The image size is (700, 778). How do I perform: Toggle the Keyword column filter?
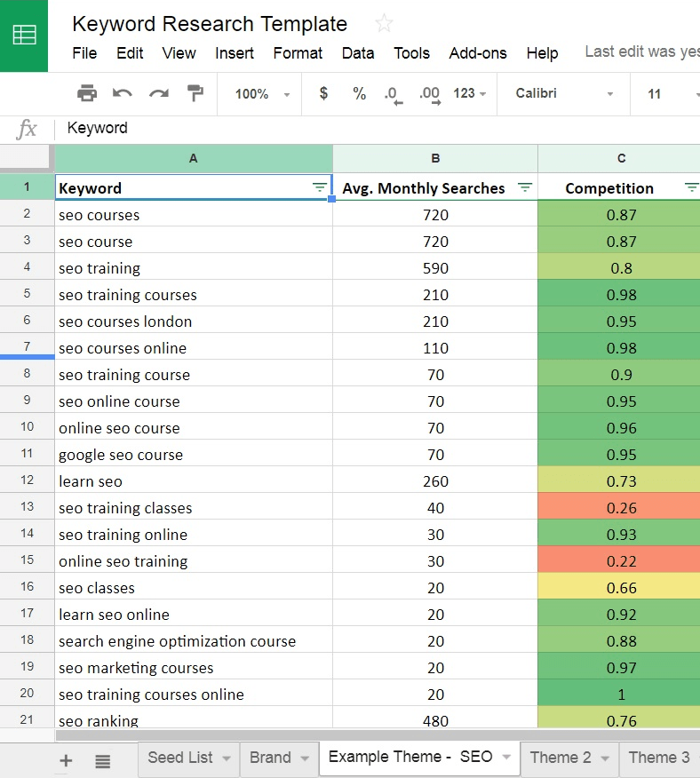pos(320,188)
